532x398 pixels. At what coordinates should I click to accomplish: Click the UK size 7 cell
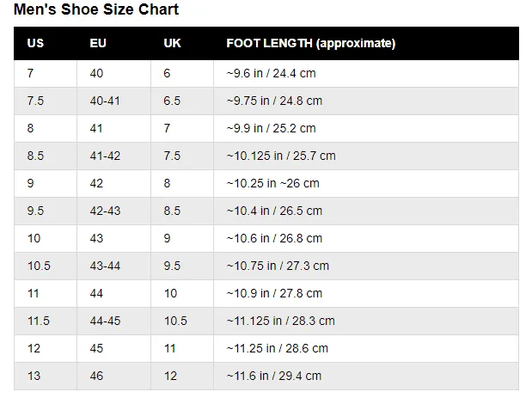[x=167, y=128]
